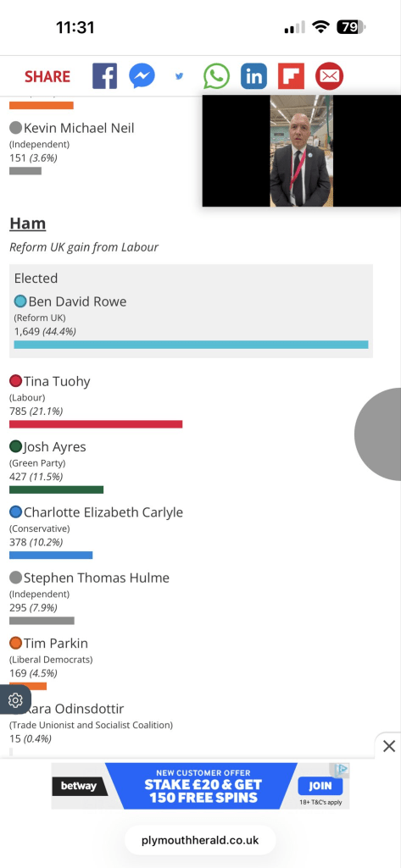Play the floating video thumbnail
Image resolution: width=401 pixels, height=868 pixels.
tap(301, 151)
